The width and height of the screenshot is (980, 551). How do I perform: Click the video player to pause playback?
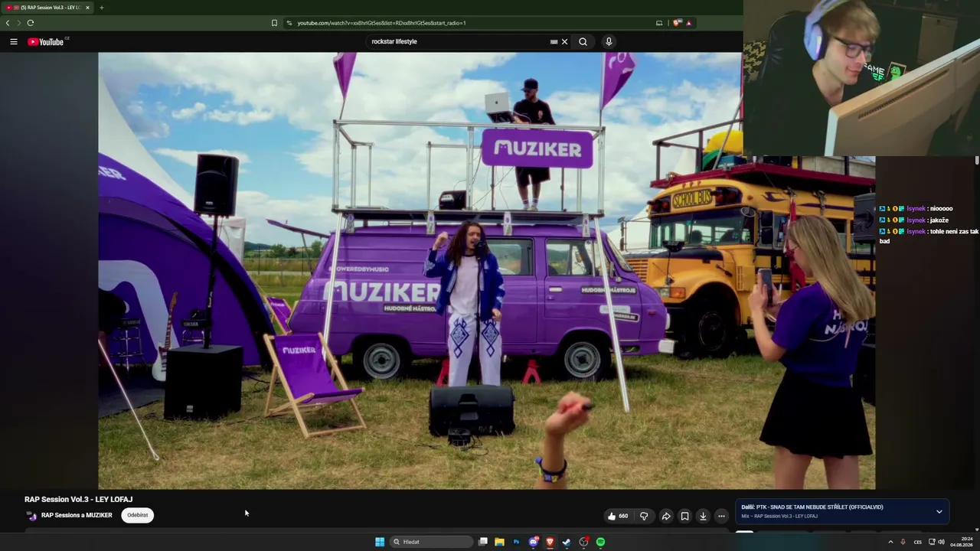coord(486,270)
